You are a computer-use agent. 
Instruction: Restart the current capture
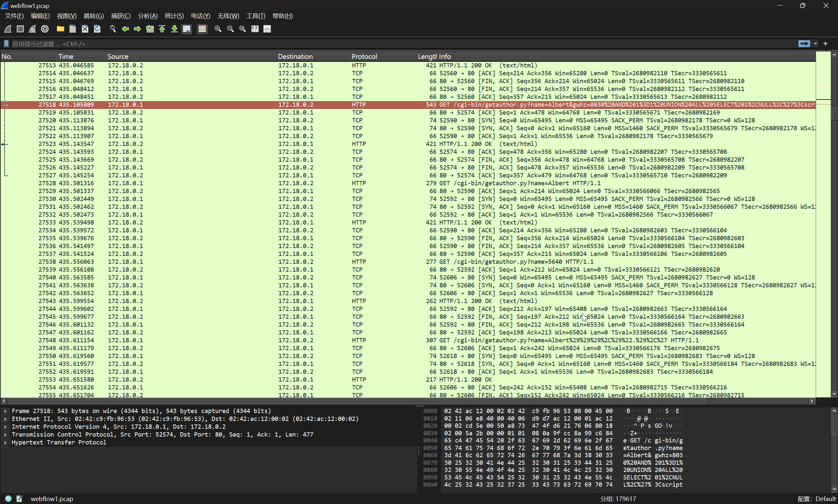[32, 29]
